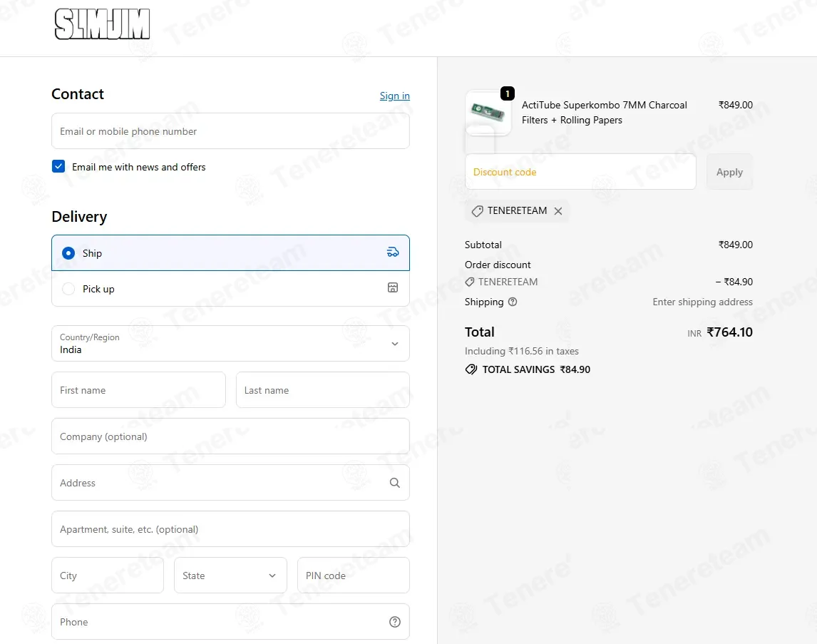Screen dimensions: 817x644
Task: Click the TOTAL SAVINGS ₹84.90 text
Action: (x=536, y=369)
